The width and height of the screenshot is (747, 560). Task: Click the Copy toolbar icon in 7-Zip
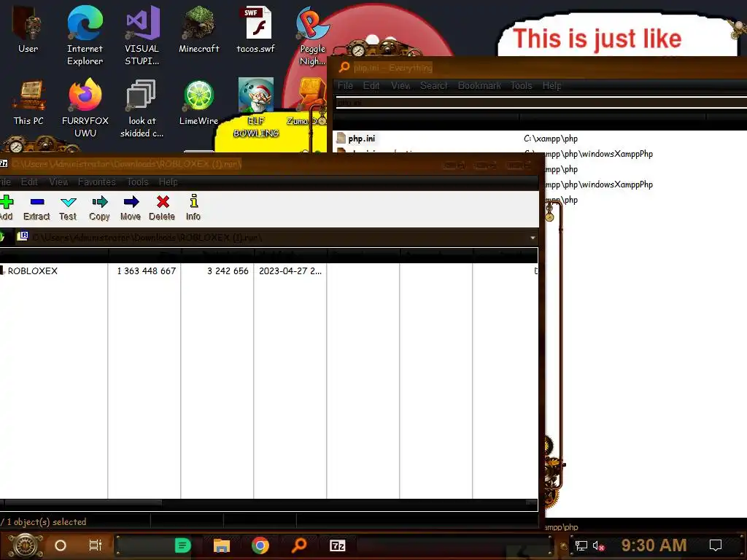[x=99, y=208]
